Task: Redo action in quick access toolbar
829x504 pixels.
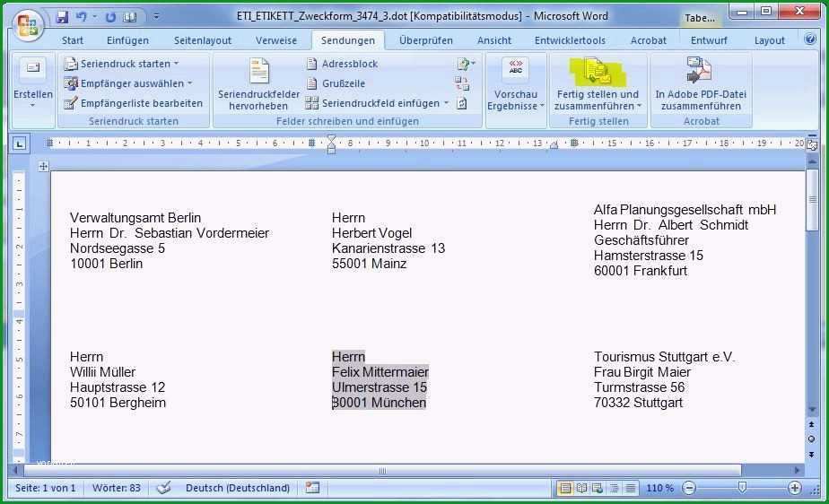Action: pos(110,17)
